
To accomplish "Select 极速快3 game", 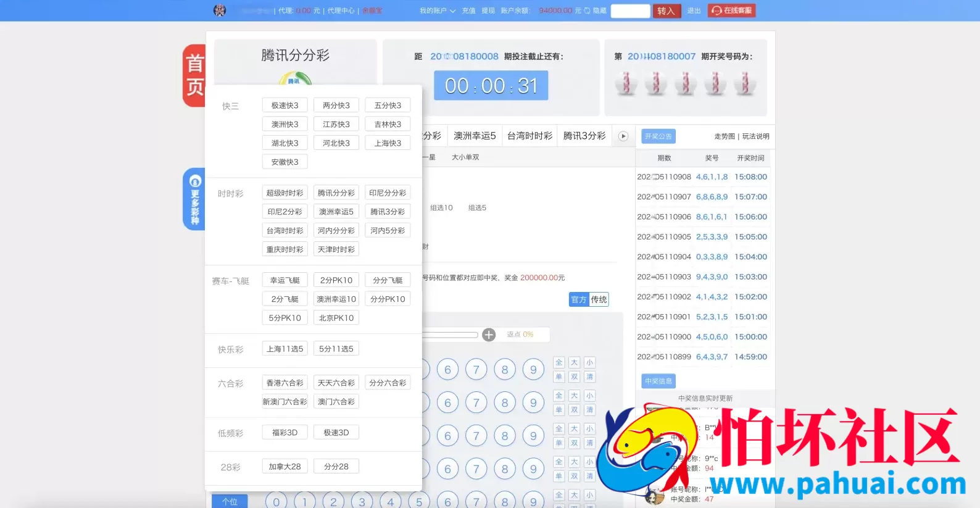I will (x=284, y=106).
